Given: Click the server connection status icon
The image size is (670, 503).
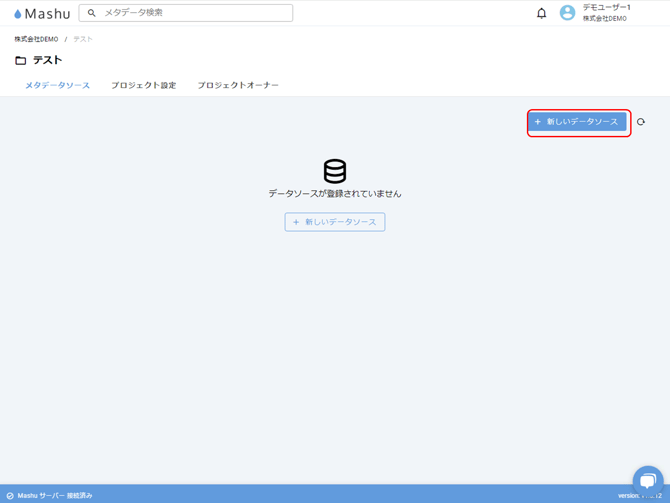Looking at the screenshot, I should point(10,496).
